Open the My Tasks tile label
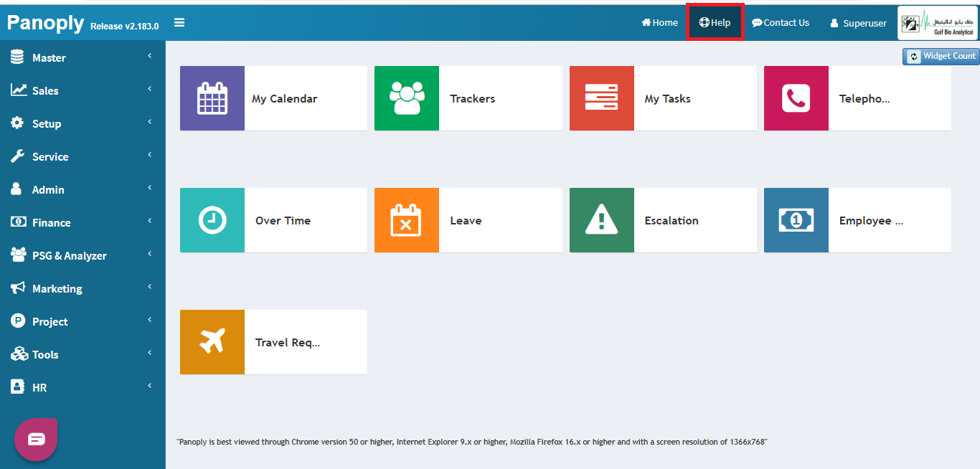 point(667,99)
